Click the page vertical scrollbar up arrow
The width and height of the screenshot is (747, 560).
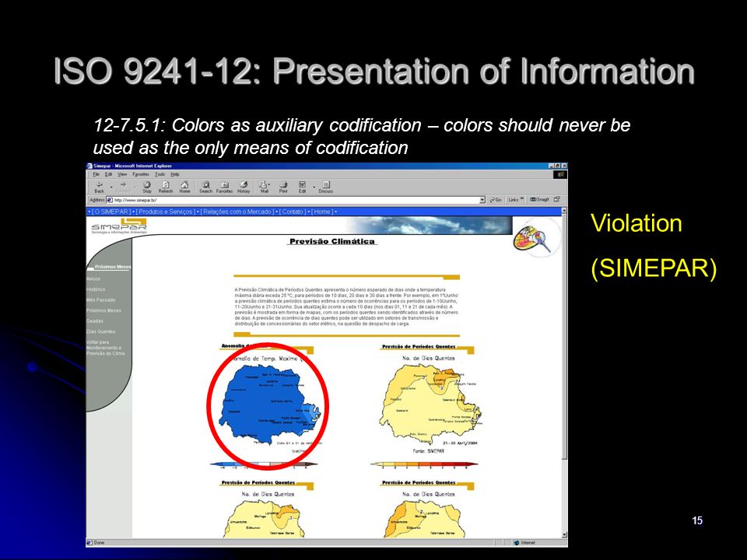[565, 211]
